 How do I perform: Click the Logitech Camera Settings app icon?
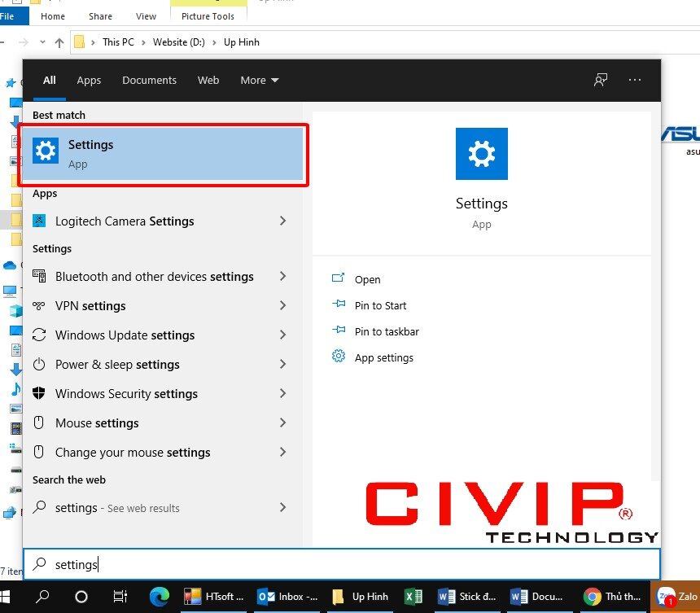[x=39, y=221]
